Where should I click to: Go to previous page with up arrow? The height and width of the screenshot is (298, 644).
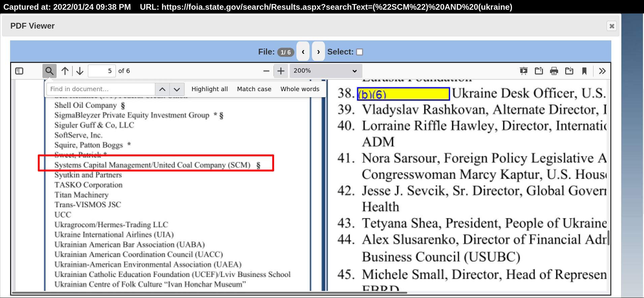coord(65,71)
